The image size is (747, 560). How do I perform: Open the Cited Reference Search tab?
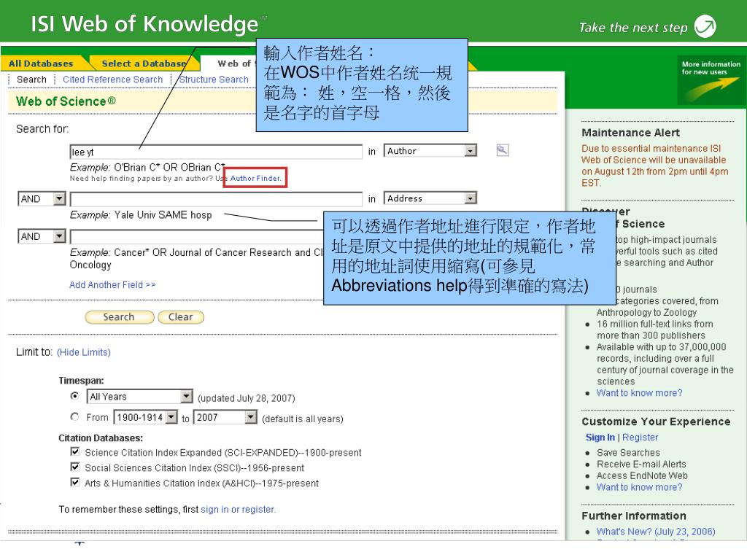click(113, 79)
